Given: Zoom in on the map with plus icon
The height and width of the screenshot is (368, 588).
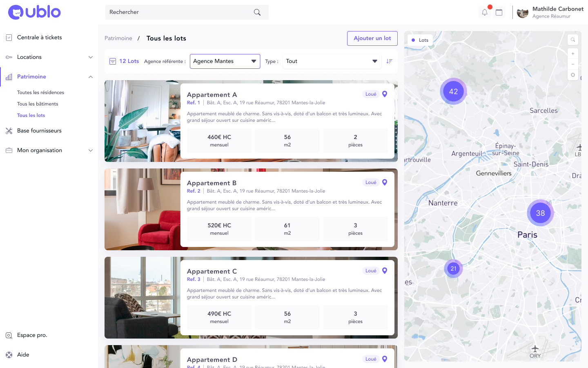Looking at the screenshot, I should click(x=573, y=54).
